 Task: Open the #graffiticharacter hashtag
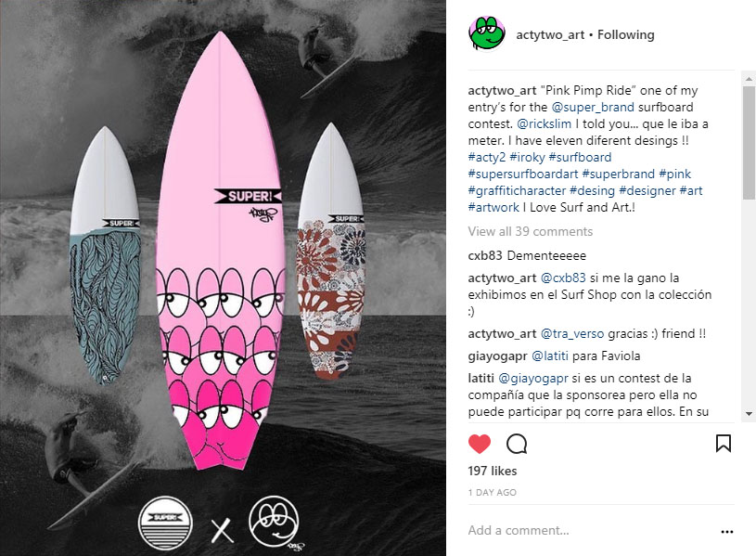click(517, 190)
